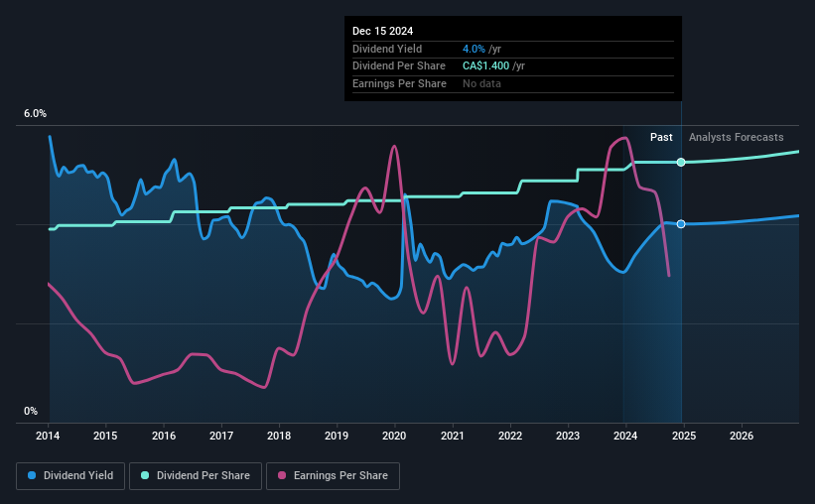Click the 2021 x-axis label

point(453,436)
